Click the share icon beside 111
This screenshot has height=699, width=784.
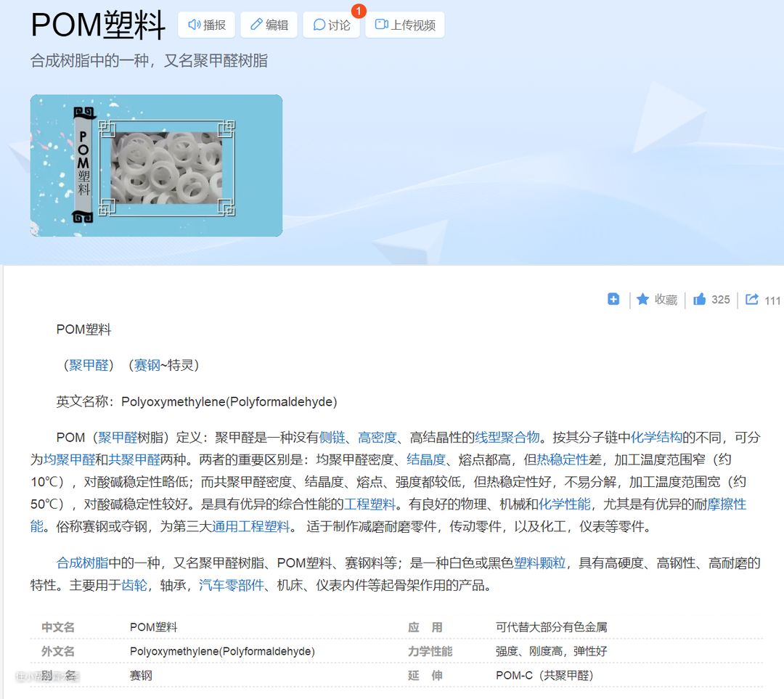[752, 300]
